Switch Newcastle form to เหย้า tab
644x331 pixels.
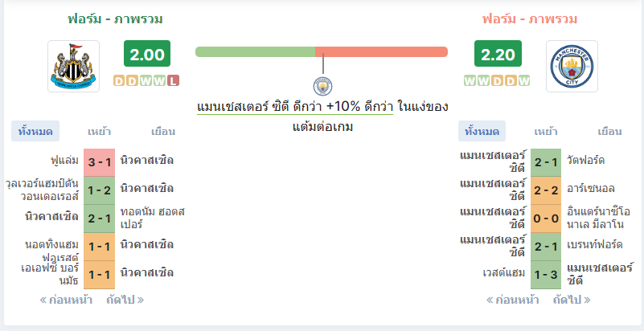(x=100, y=132)
